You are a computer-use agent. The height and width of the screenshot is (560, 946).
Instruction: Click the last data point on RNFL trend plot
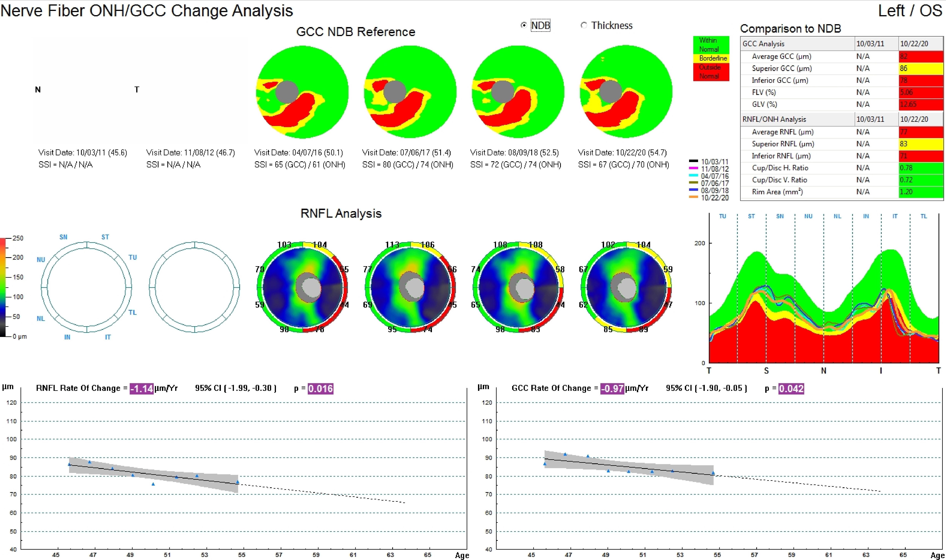(x=237, y=482)
